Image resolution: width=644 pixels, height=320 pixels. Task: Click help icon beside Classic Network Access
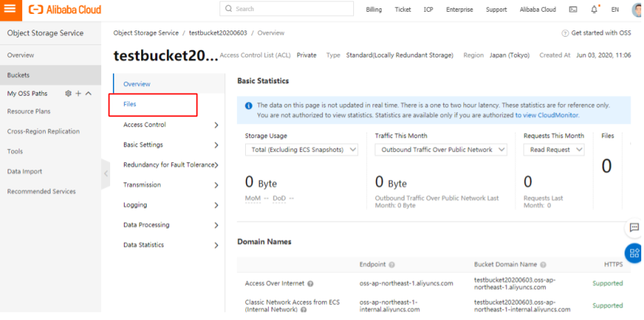tap(303, 310)
